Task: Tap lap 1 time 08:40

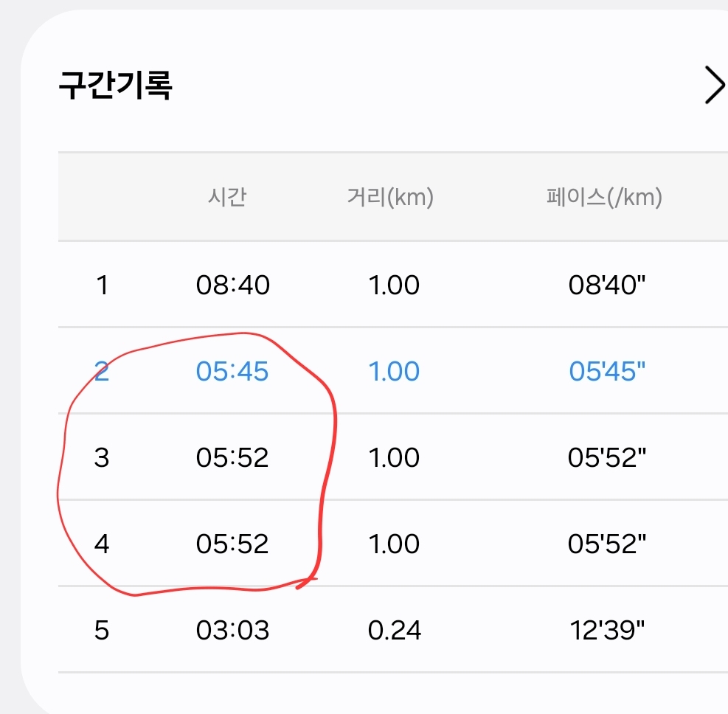Action: pyautogui.click(x=232, y=285)
